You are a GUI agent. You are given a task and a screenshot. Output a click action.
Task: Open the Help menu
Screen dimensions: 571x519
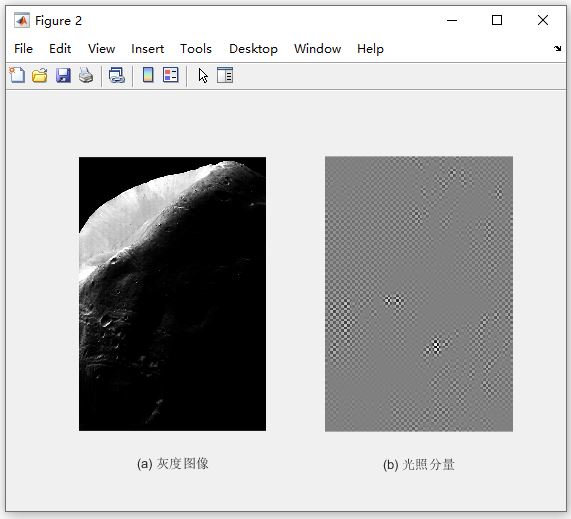tap(370, 49)
